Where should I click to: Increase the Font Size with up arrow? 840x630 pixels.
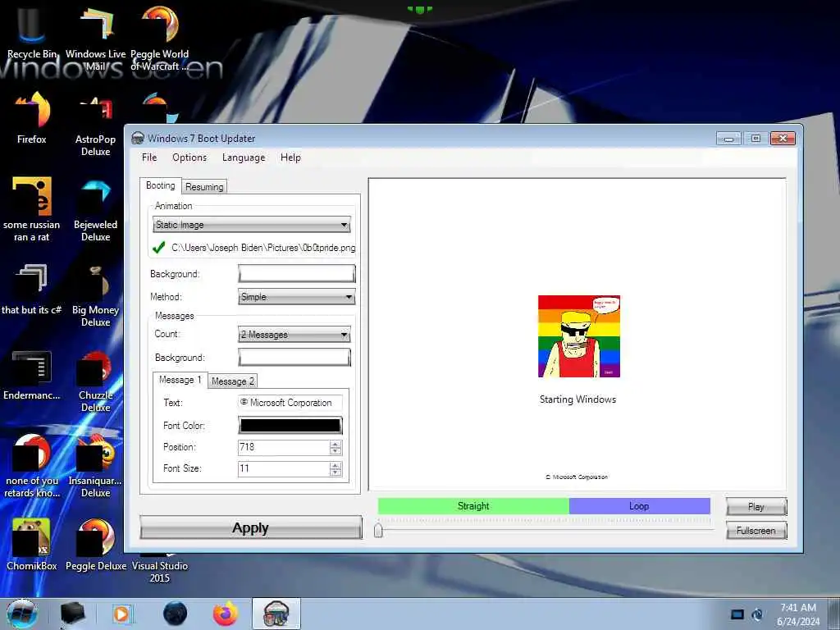point(336,466)
